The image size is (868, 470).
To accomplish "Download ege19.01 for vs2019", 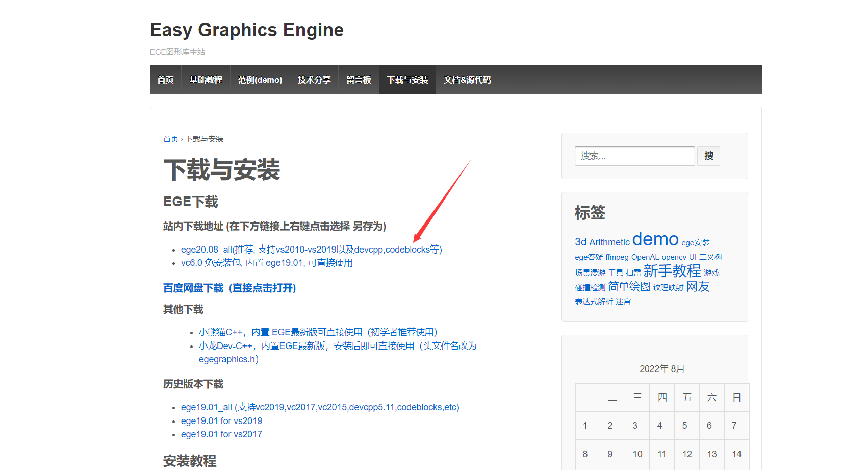I will 221,421.
